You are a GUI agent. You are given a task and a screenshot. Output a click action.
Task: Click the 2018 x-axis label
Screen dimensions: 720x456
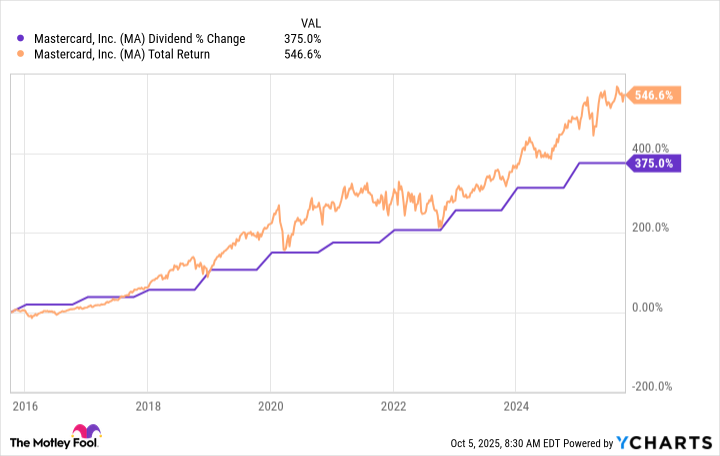(x=148, y=408)
